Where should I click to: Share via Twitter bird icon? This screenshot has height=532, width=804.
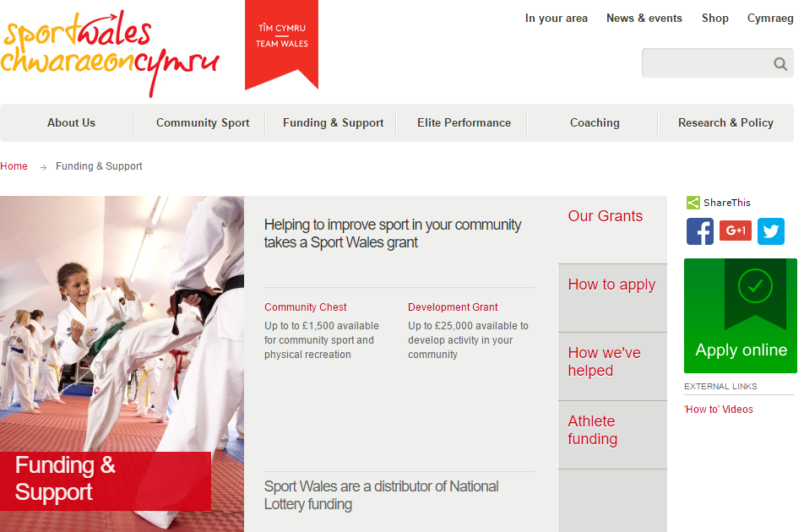[771, 231]
